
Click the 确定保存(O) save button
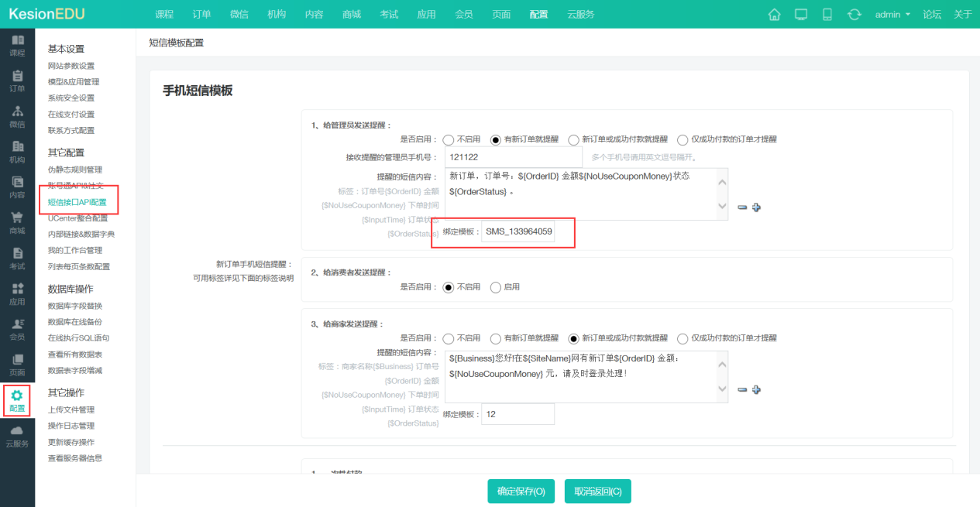click(521, 491)
